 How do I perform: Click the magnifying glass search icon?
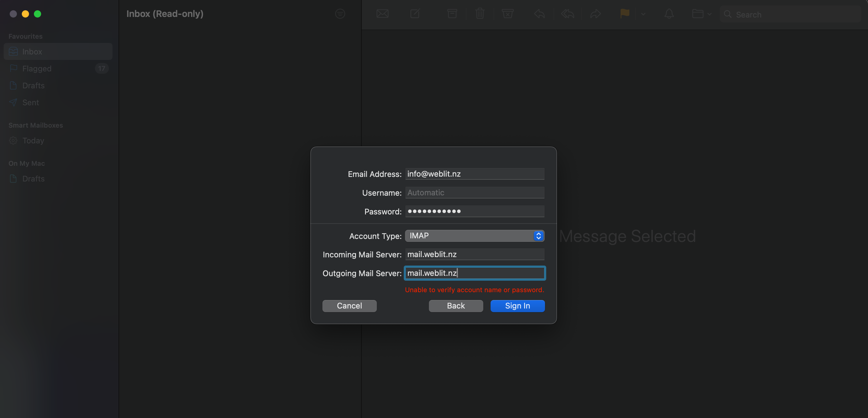pos(727,14)
